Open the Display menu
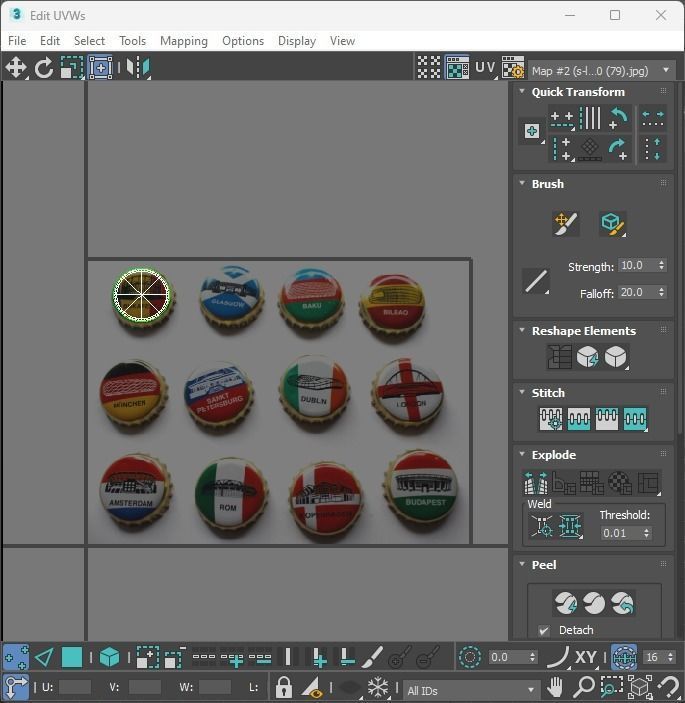Screen dimensions: 685x703 (x=297, y=41)
